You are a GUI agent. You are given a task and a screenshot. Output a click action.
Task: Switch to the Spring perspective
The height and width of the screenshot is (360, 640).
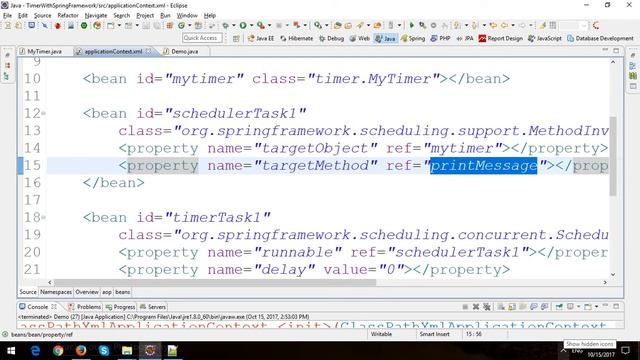413,38
